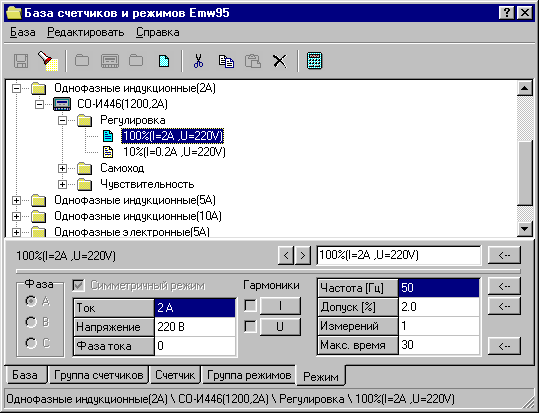Image resolution: width=539 pixels, height=413 pixels.
Task: Click the Измерений value cell
Action: 439,326
